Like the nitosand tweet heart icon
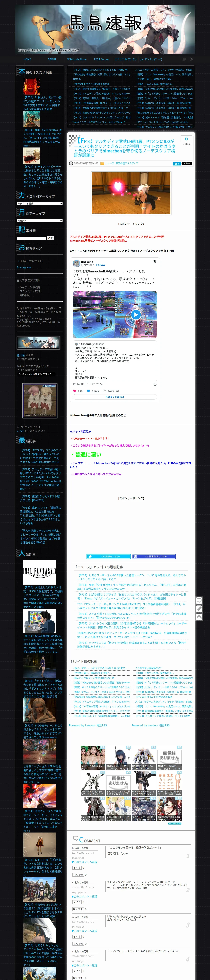 pos(75,391)
